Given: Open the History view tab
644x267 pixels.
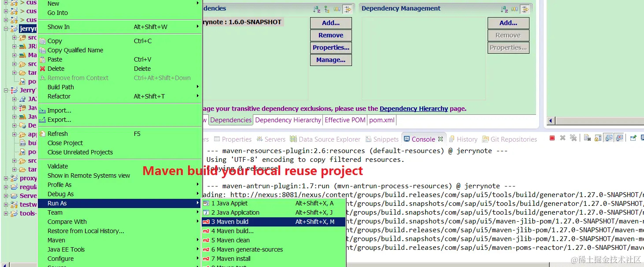Looking at the screenshot, I should pyautogui.click(x=463, y=139).
